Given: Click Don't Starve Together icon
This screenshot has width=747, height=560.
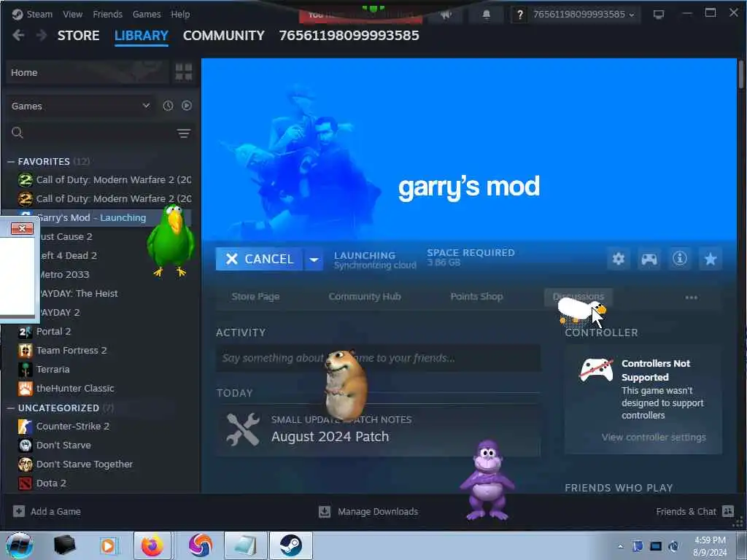Looking at the screenshot, I should (26, 464).
